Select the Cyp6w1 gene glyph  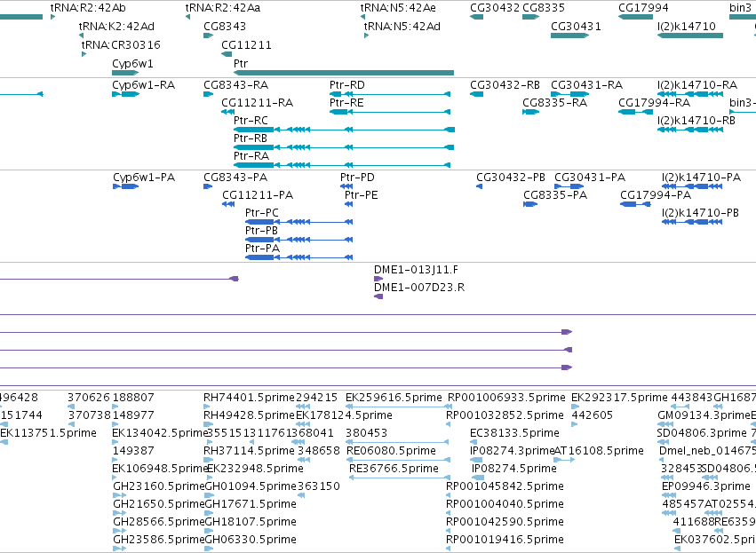125,73
